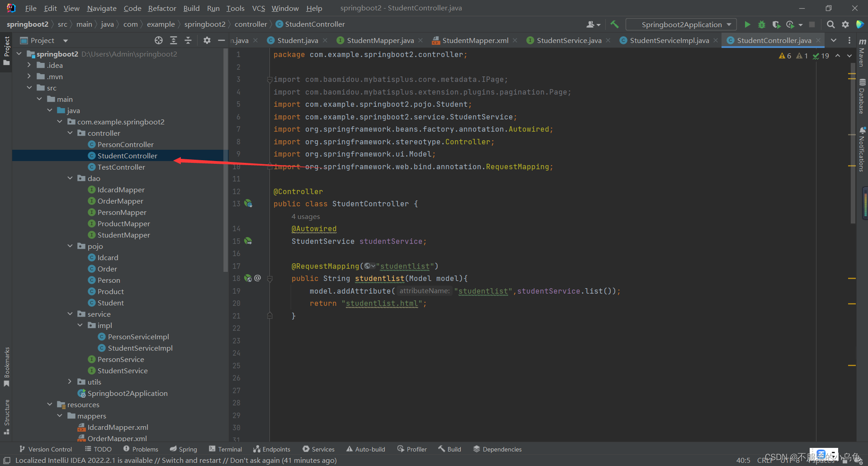
Task: Open IDE settings gear in top toolbar
Action: 845,24
